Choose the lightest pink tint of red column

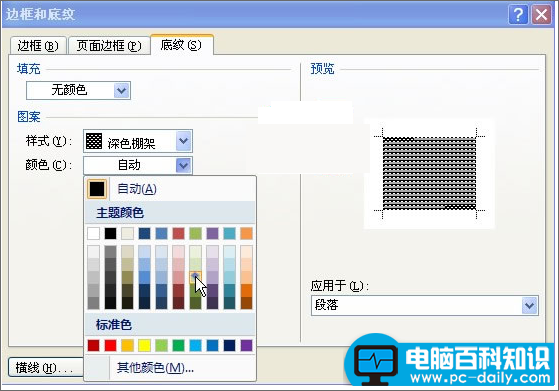point(179,252)
